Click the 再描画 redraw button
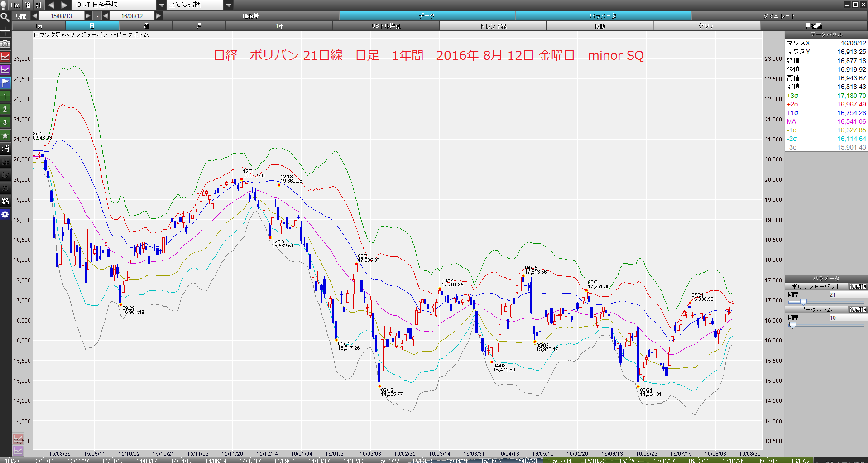This screenshot has width=868, height=463. click(x=813, y=26)
